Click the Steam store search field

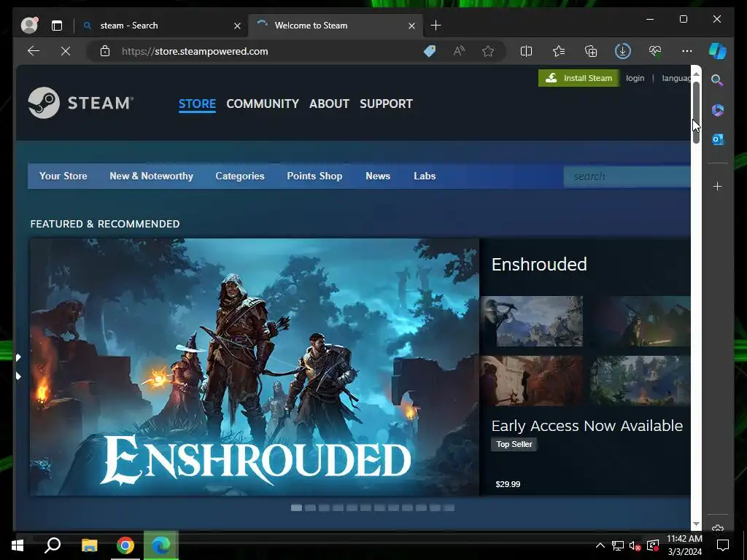point(627,176)
